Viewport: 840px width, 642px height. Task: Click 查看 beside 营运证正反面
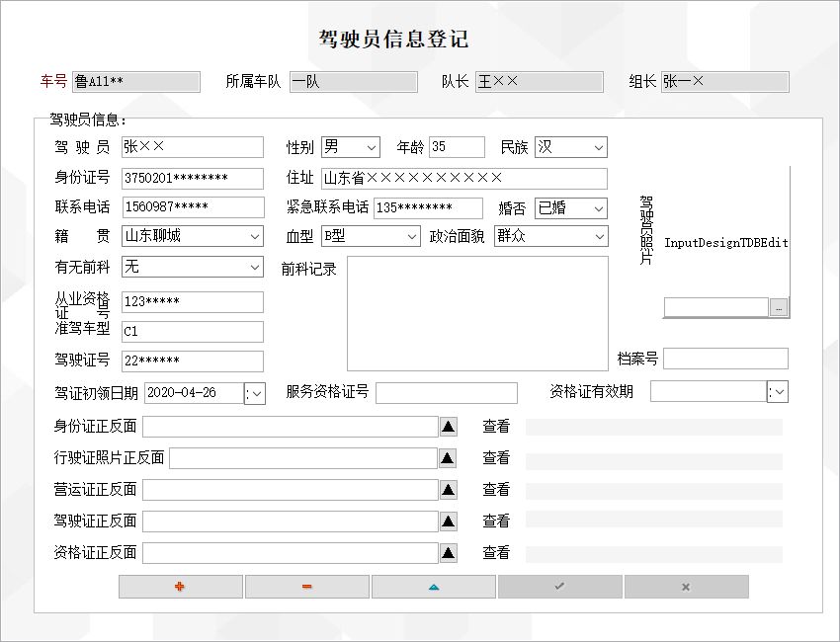496,490
